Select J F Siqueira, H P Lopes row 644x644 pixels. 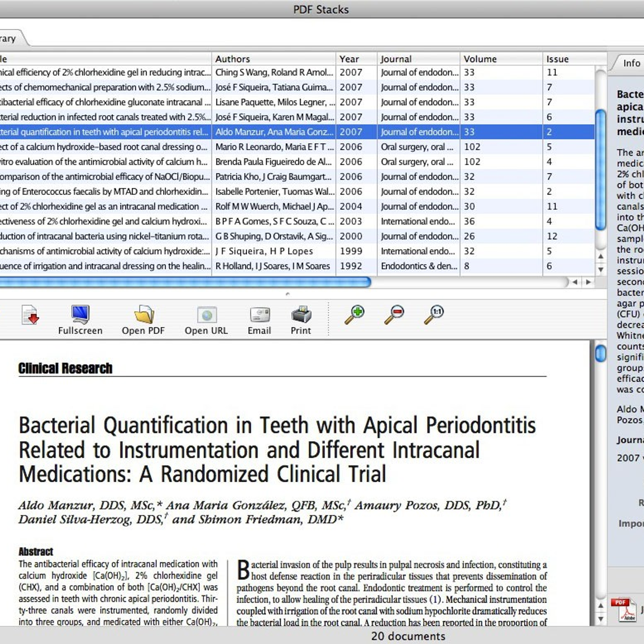click(x=297, y=251)
